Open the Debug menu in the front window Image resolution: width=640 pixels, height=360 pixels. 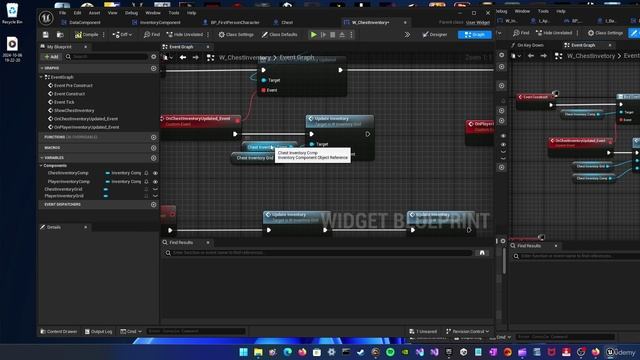pos(131,13)
